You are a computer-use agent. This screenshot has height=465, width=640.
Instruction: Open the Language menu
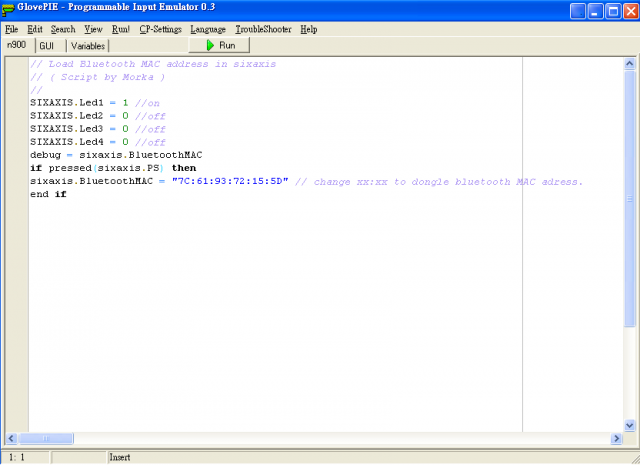click(208, 29)
